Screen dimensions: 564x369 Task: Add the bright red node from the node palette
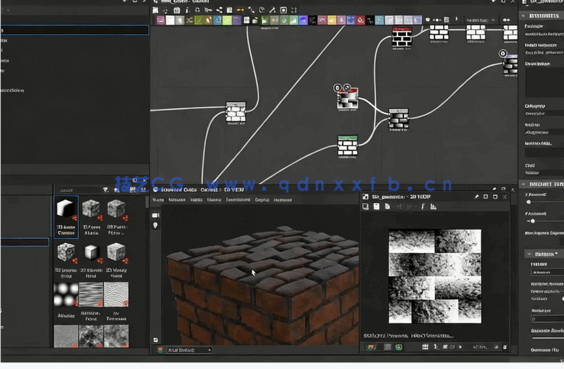(360, 20)
